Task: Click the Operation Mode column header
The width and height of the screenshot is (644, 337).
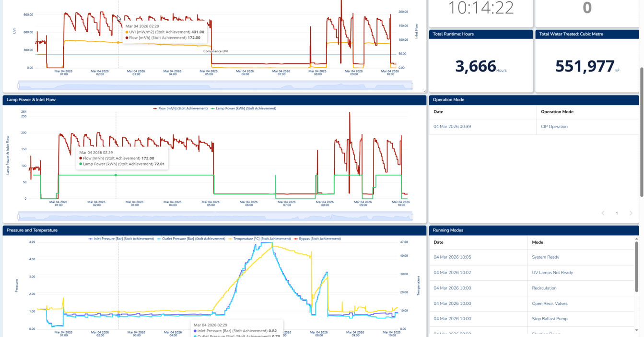Action: coord(557,112)
